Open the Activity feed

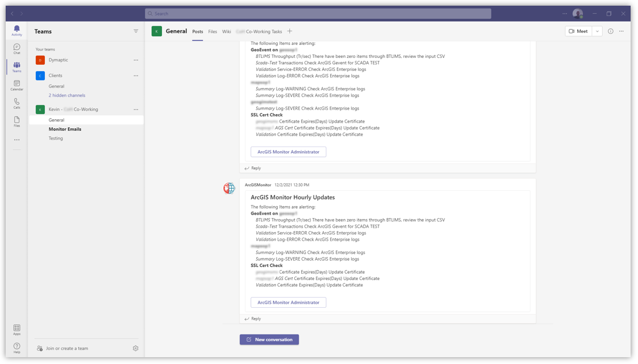(x=16, y=30)
